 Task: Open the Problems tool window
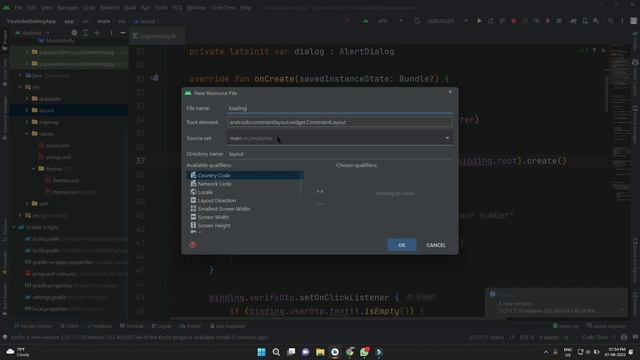(99, 326)
